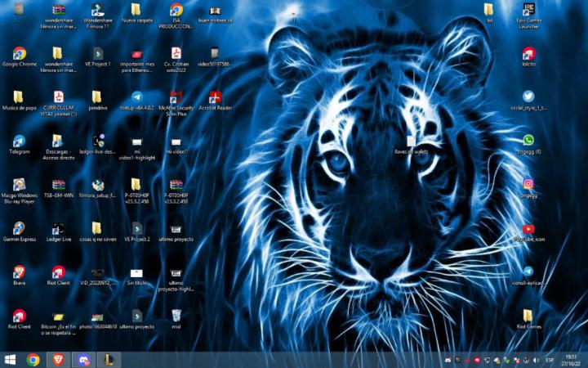Image resolution: width=588 pixels, height=368 pixels.
Task: Select the pendrive folder icon
Action: point(98,97)
